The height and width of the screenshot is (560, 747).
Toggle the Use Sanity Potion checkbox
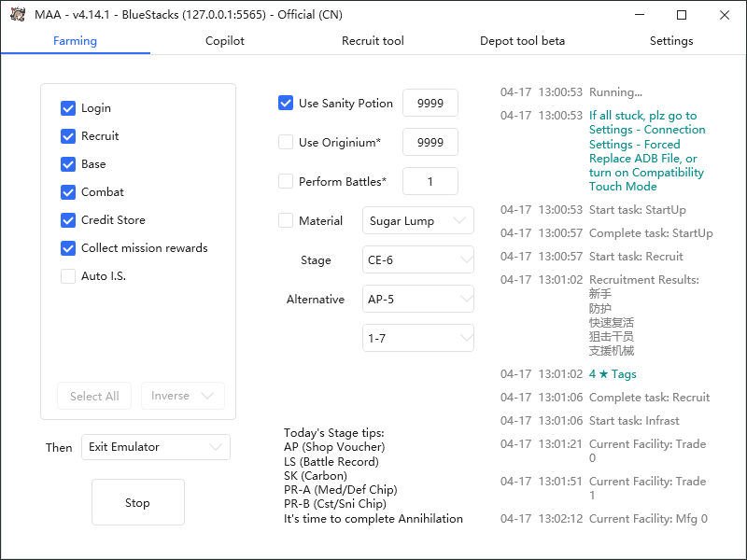pos(286,103)
